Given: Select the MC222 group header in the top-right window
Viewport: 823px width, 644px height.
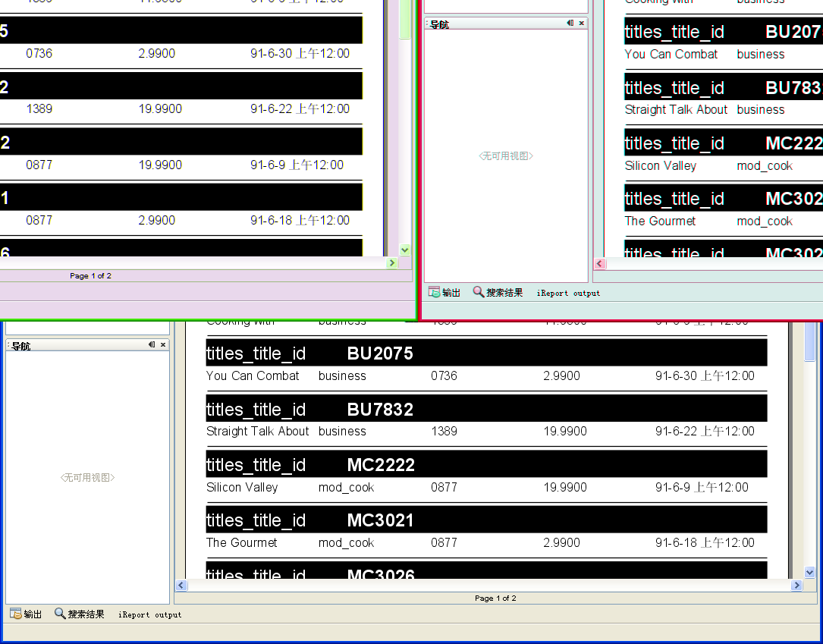Looking at the screenshot, I should [724, 143].
